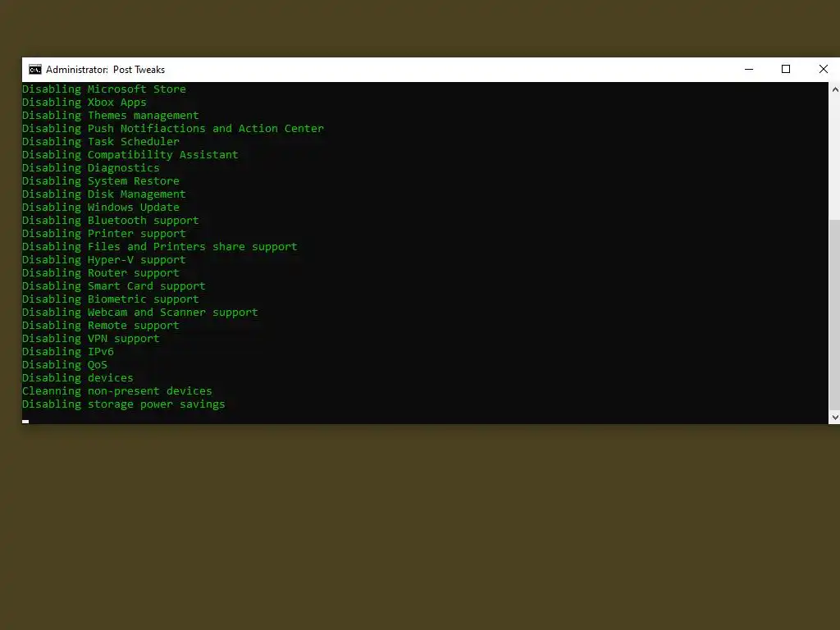Open the command prompt system menu icon

point(34,70)
